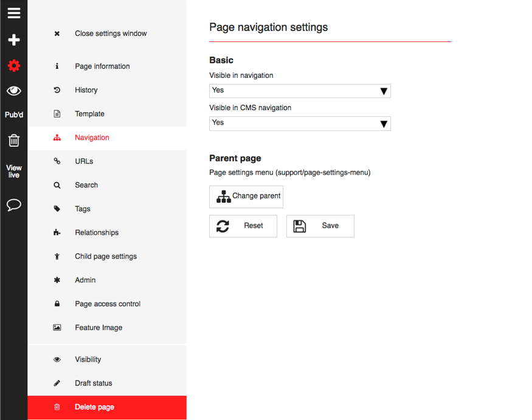This screenshot has width=532, height=420.
Task: Click the Page access control lock icon
Action: click(x=57, y=304)
